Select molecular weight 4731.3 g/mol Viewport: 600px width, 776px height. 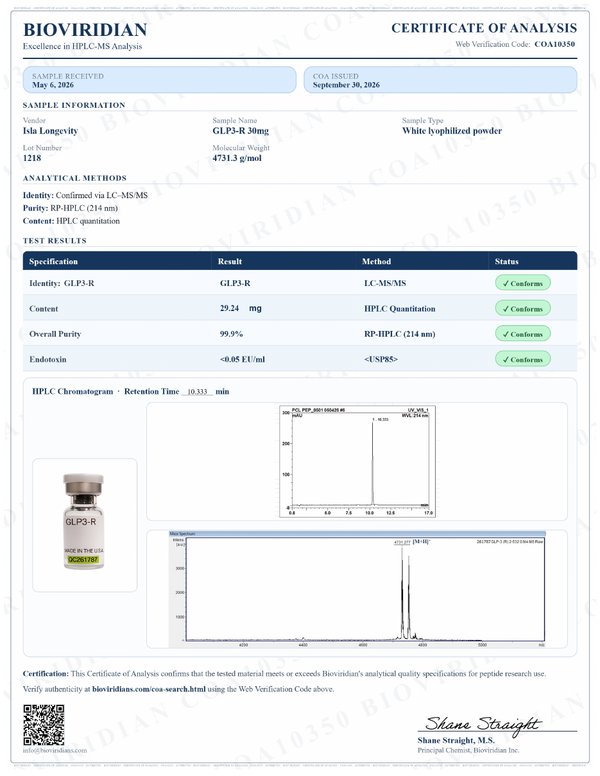237,158
